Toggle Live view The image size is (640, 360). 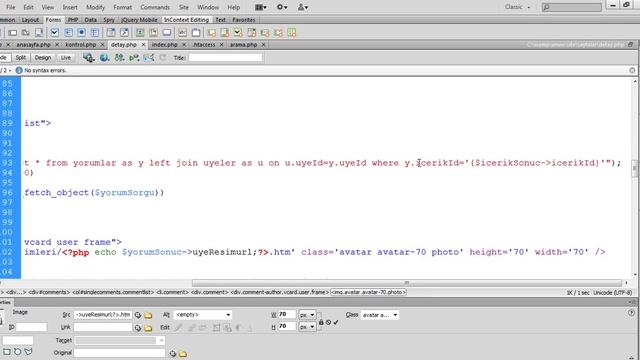66,58
